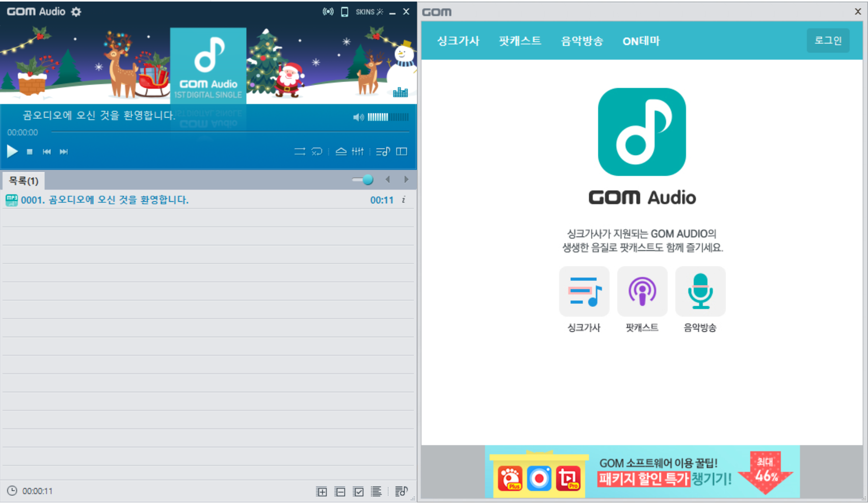The height and width of the screenshot is (503, 868).
Task: Select the 목록(1) playlist tab
Action: [23, 181]
